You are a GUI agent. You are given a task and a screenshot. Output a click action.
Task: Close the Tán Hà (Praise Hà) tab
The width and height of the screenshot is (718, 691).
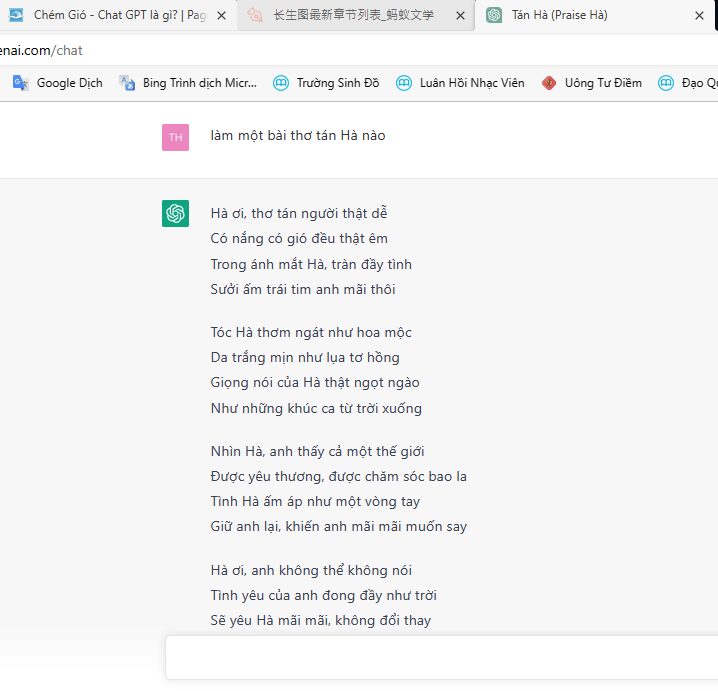coord(699,16)
